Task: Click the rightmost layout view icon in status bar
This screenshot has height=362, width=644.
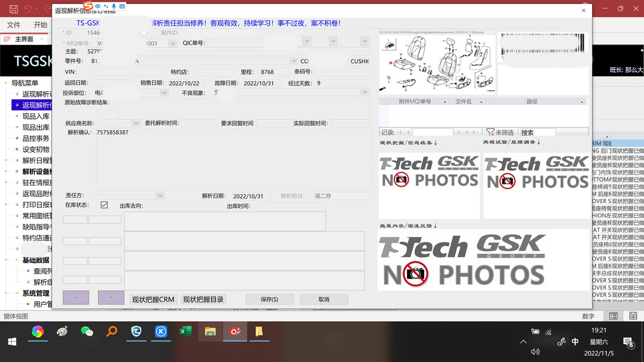Action: click(x=633, y=316)
